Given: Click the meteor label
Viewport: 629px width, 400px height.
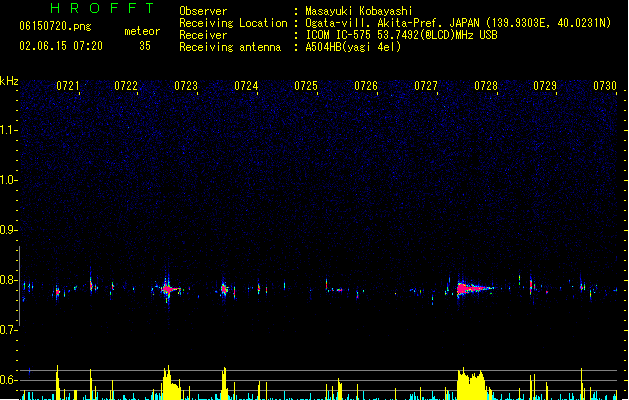Looking at the screenshot, I should pyautogui.click(x=142, y=31).
